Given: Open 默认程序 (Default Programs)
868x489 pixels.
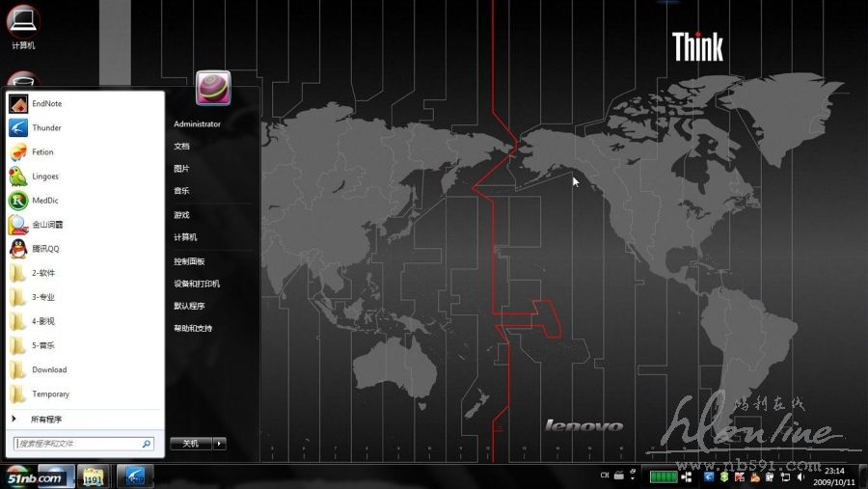Looking at the screenshot, I should click(x=189, y=306).
